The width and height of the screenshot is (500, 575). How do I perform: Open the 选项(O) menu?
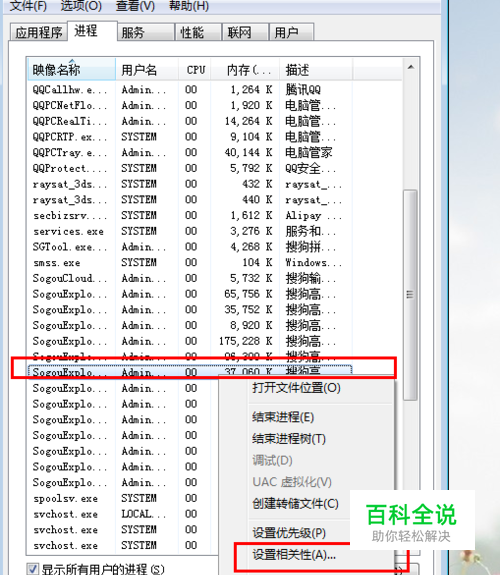click(81, 6)
